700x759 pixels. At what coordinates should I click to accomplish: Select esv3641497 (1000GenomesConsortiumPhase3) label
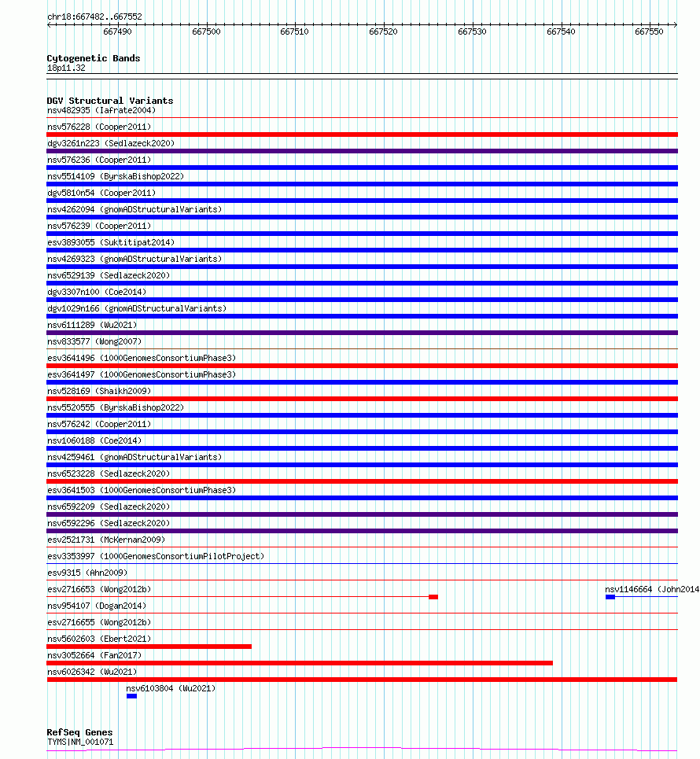coord(142,374)
